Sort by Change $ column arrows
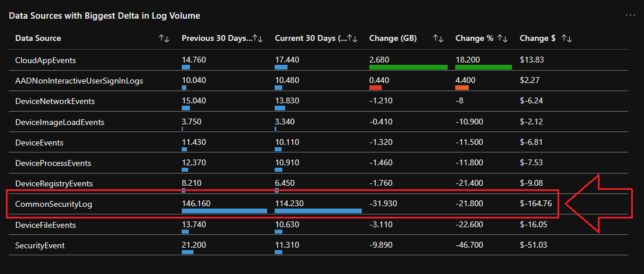The image size is (644, 274). tap(566, 39)
